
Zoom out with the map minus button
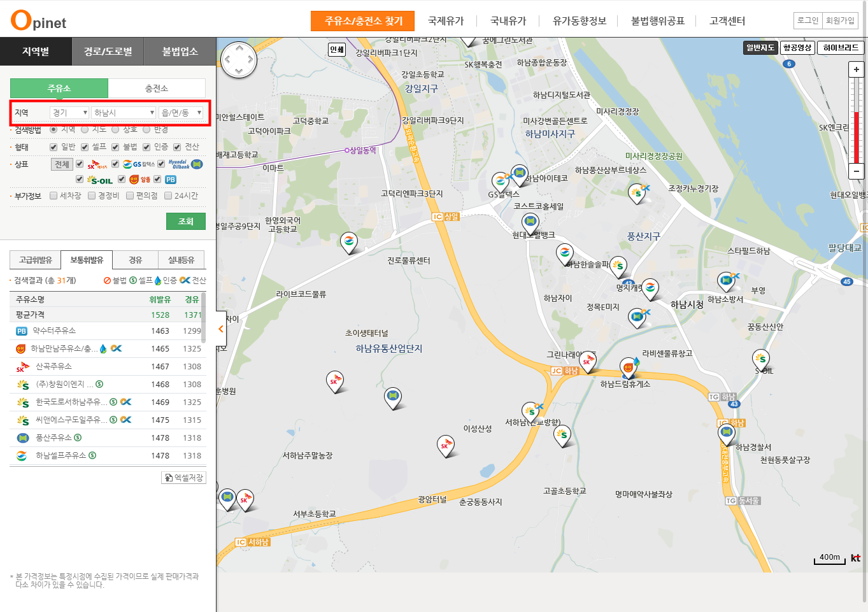point(857,171)
